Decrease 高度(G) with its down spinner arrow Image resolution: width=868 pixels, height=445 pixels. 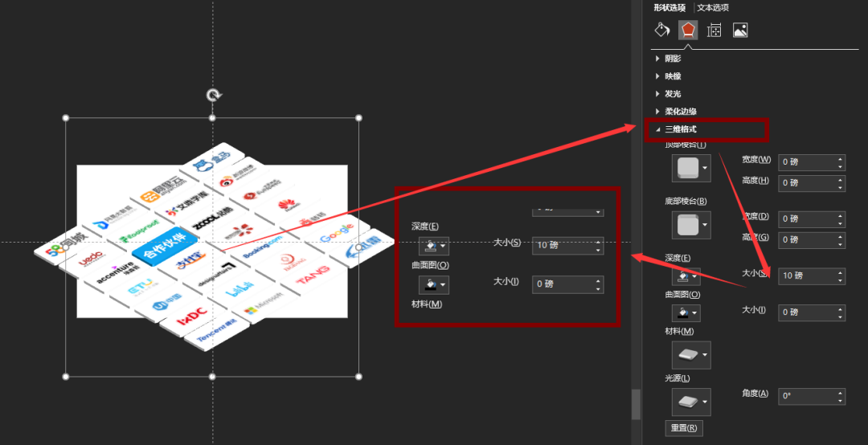tap(841, 243)
